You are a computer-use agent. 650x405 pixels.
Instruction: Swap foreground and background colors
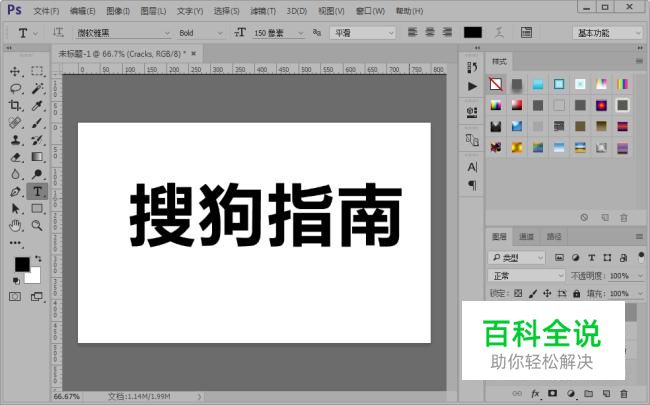click(38, 259)
